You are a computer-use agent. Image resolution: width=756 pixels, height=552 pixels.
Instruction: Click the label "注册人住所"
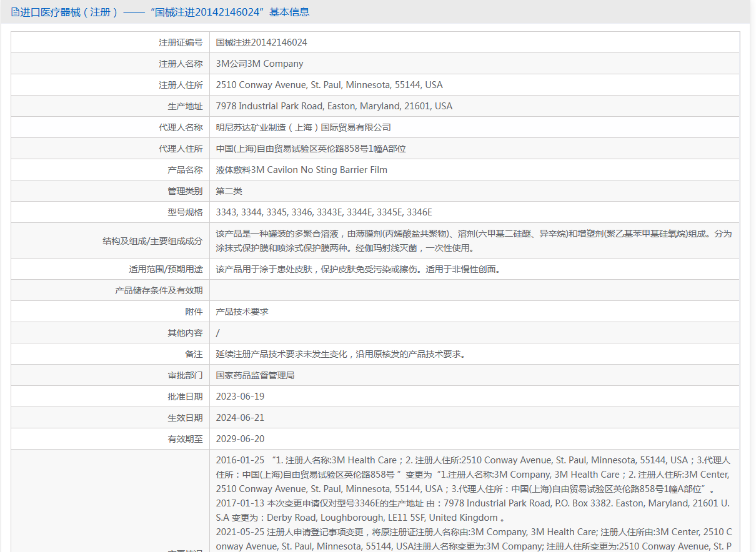click(x=181, y=85)
